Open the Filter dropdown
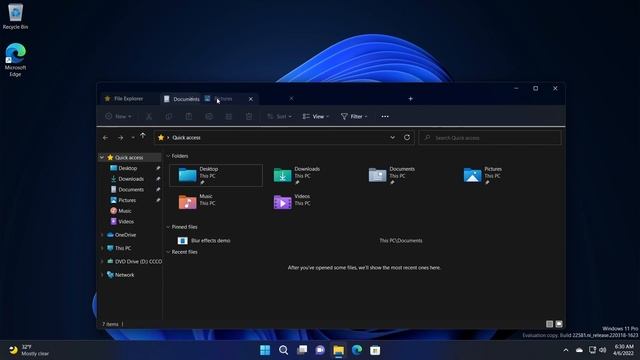This screenshot has height=360, width=640. click(x=354, y=117)
